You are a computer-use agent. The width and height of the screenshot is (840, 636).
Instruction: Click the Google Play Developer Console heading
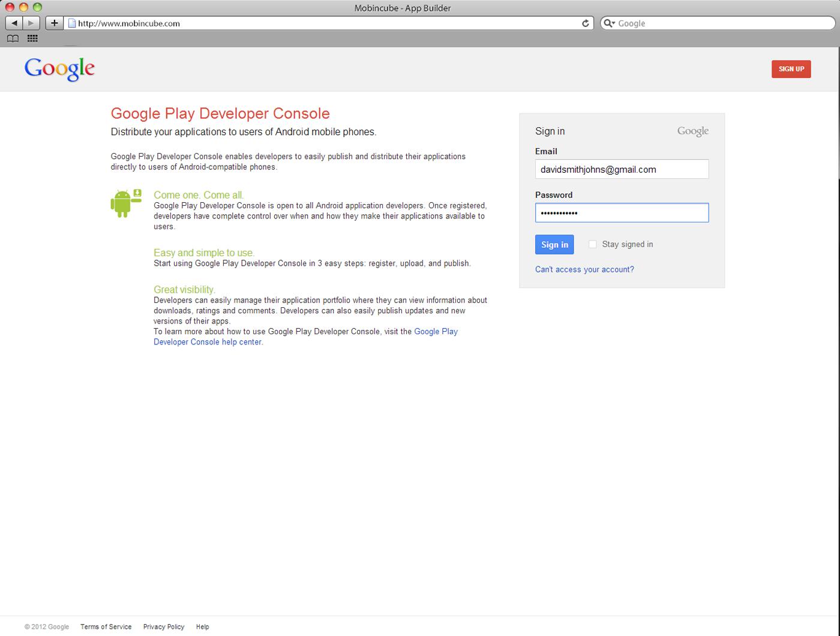(220, 113)
